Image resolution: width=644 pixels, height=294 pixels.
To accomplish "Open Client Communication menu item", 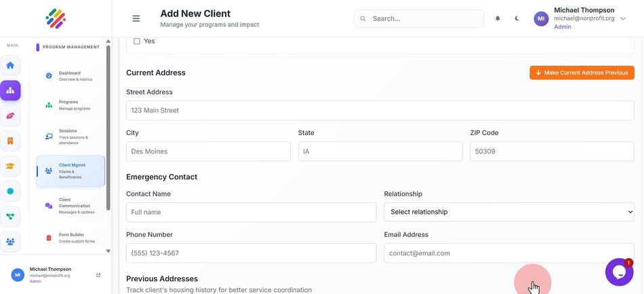I will coord(70,206).
